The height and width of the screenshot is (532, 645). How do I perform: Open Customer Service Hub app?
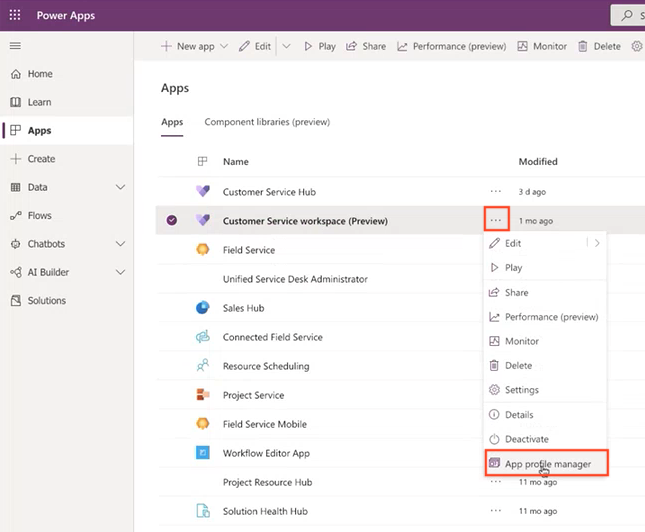pyautogui.click(x=269, y=192)
